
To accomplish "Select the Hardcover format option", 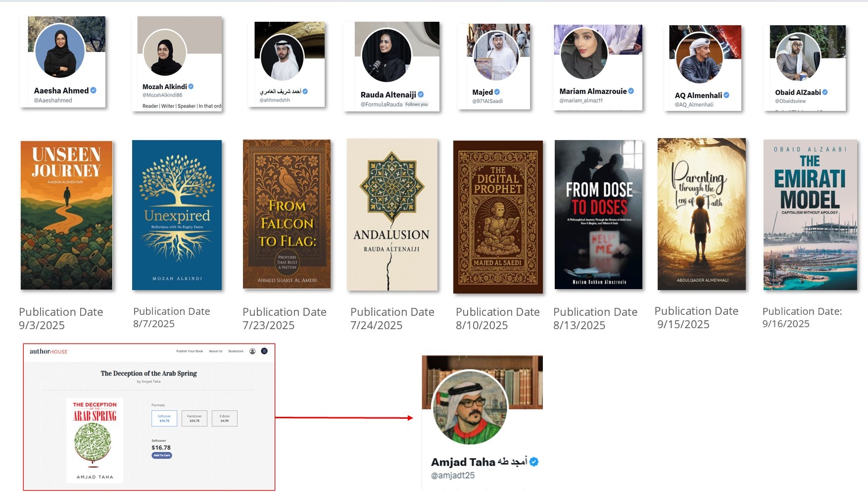I will click(194, 418).
